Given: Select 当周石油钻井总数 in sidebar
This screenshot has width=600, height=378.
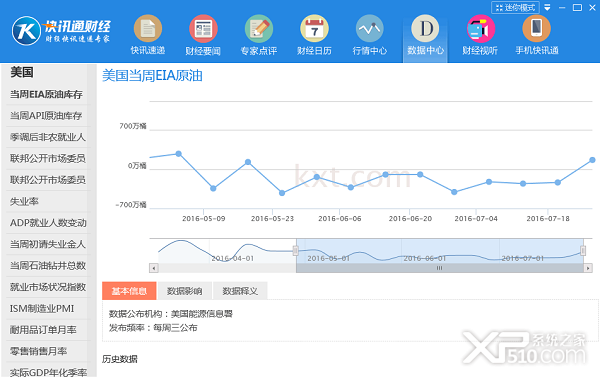Looking at the screenshot, I should tap(48, 266).
